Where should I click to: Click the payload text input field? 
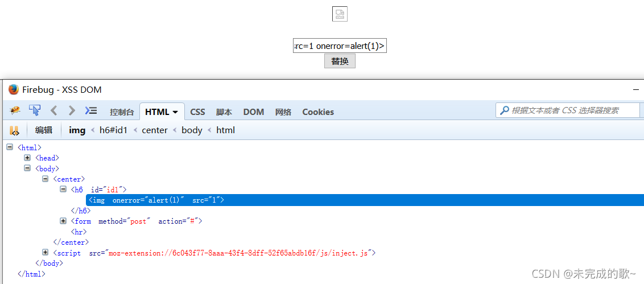pyautogui.click(x=340, y=46)
